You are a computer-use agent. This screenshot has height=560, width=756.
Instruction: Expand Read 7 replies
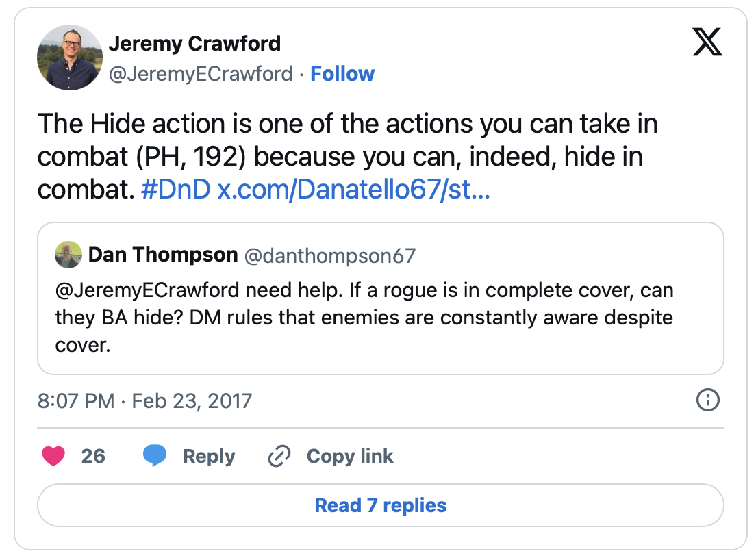point(380,505)
